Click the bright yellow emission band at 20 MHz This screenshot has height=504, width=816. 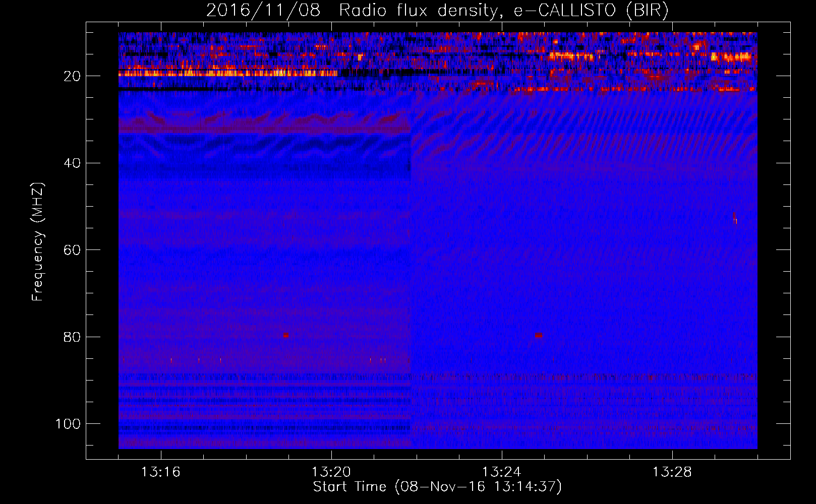[x=228, y=73]
